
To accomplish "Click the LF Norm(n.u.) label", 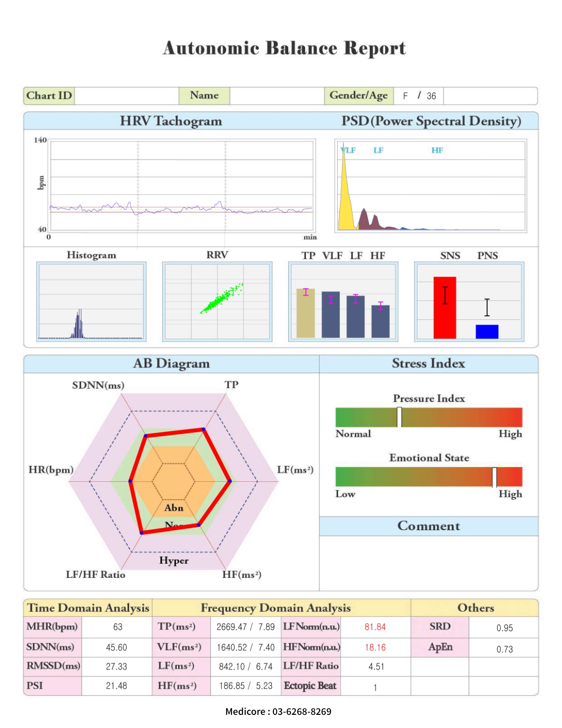I will point(311,626).
